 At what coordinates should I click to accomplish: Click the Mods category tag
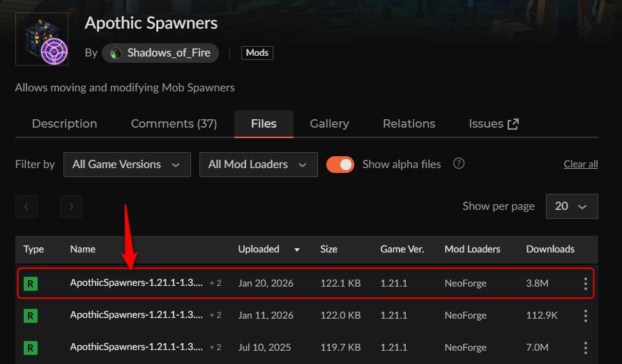(257, 53)
